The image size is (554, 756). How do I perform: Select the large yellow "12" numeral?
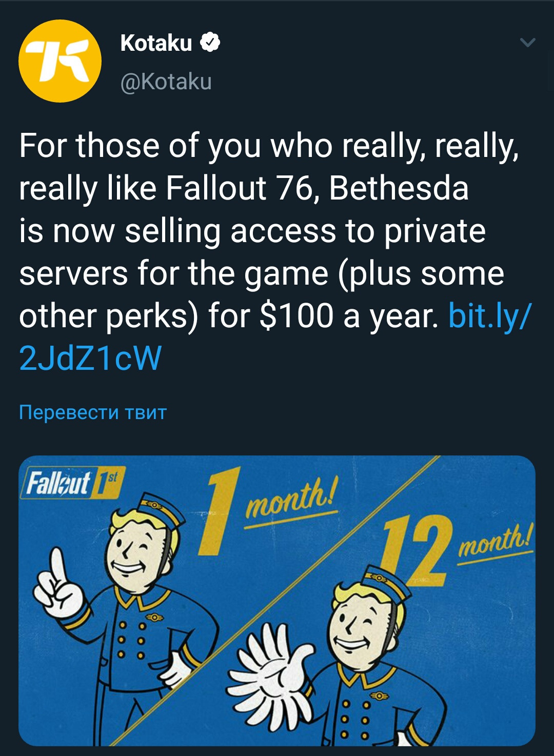tap(417, 551)
